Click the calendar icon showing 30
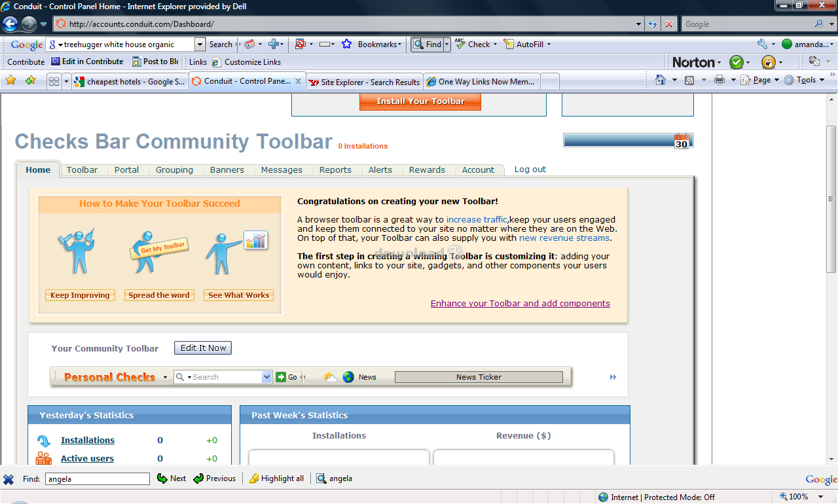The width and height of the screenshot is (838, 504). (682, 141)
